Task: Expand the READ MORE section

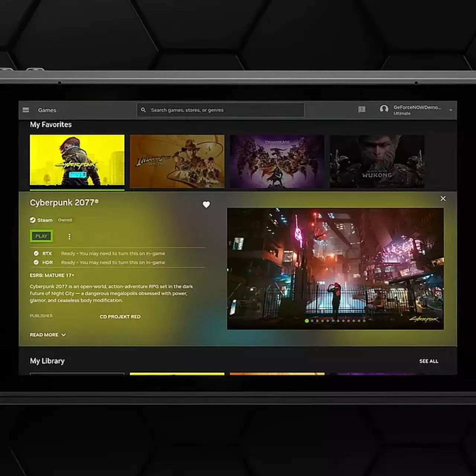Action: 48,335
